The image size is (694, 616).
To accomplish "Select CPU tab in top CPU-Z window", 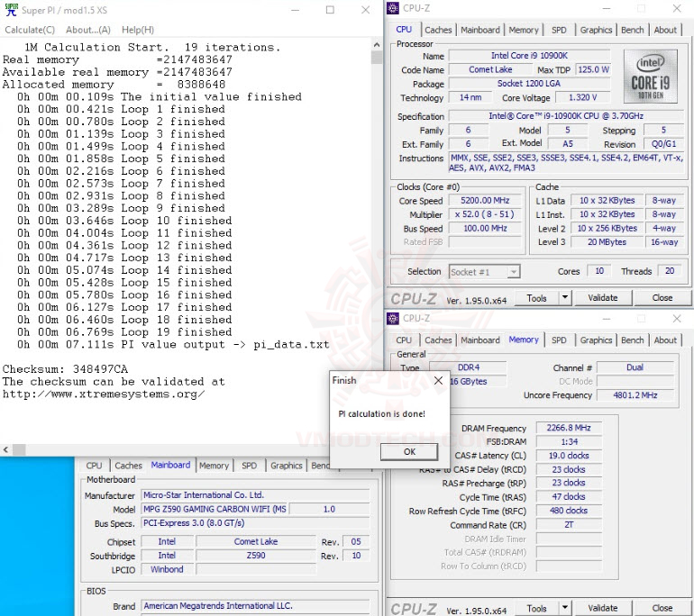I will (404, 30).
